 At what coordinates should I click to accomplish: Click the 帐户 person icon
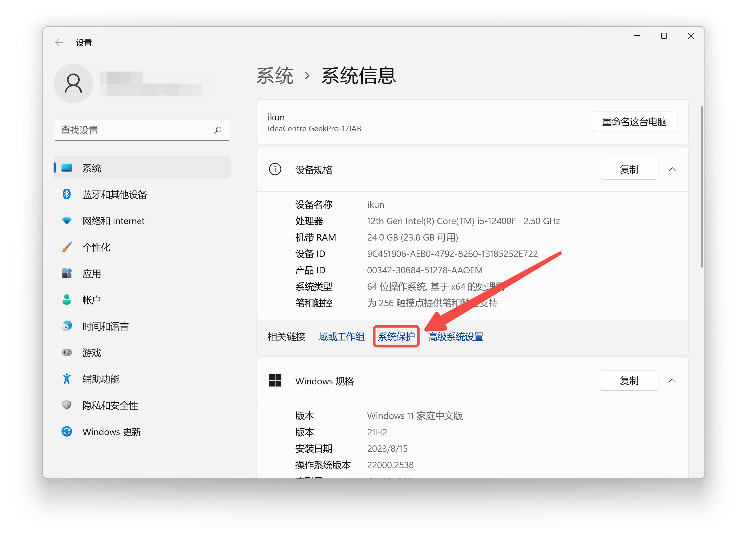click(67, 300)
